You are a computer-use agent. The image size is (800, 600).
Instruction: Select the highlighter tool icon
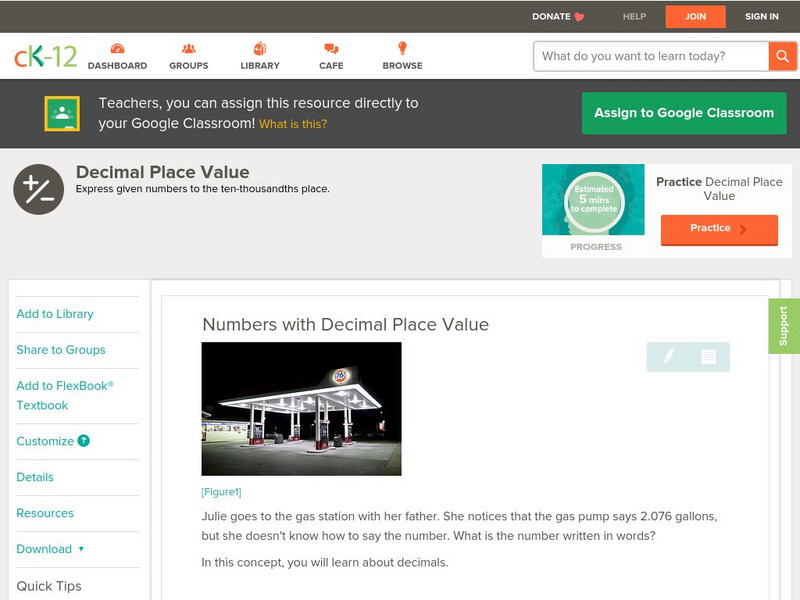[x=668, y=356]
